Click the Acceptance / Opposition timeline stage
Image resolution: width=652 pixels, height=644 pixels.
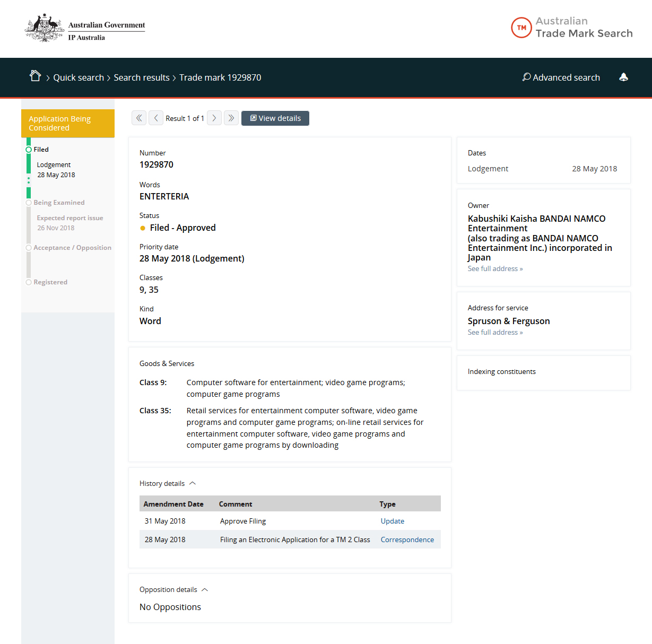point(72,248)
